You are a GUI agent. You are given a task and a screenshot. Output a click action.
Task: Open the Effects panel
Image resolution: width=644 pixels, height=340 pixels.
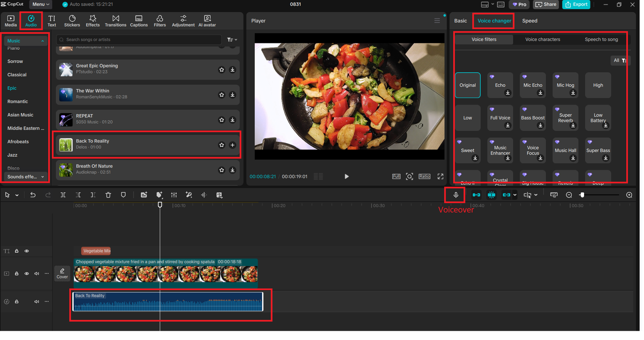pyautogui.click(x=93, y=21)
